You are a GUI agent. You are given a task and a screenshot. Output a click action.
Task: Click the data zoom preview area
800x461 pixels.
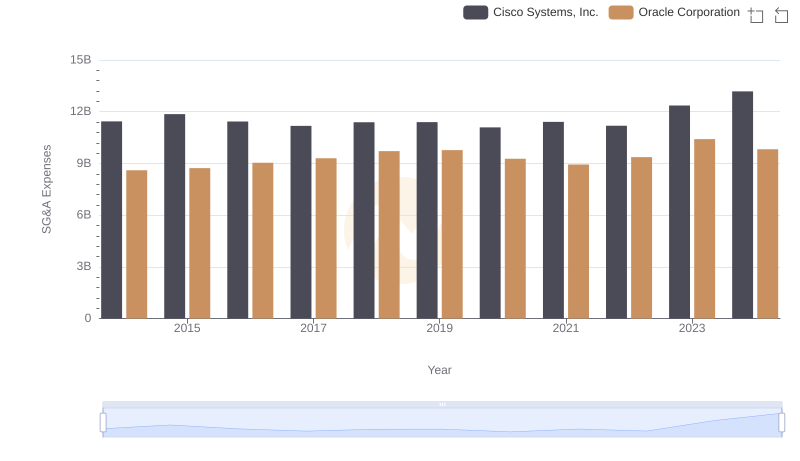click(x=442, y=423)
